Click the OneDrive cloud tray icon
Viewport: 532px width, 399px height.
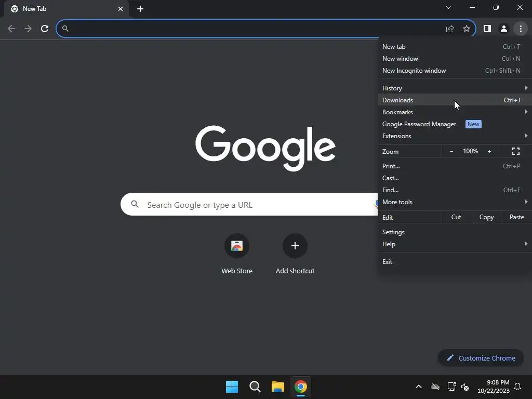[x=435, y=387]
